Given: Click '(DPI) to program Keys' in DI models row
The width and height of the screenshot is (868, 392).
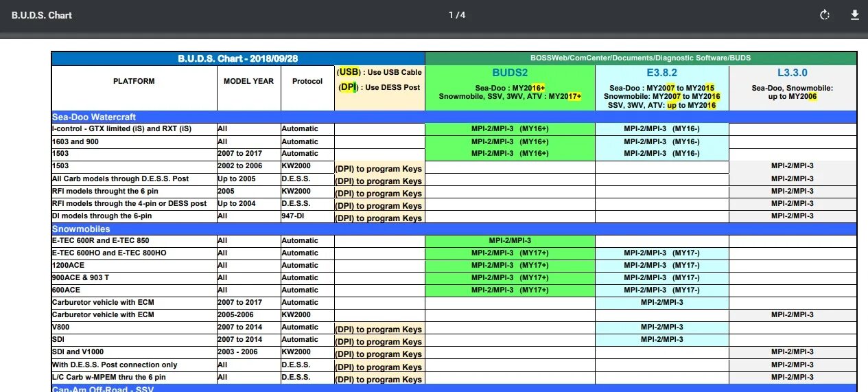Looking at the screenshot, I should tap(378, 218).
